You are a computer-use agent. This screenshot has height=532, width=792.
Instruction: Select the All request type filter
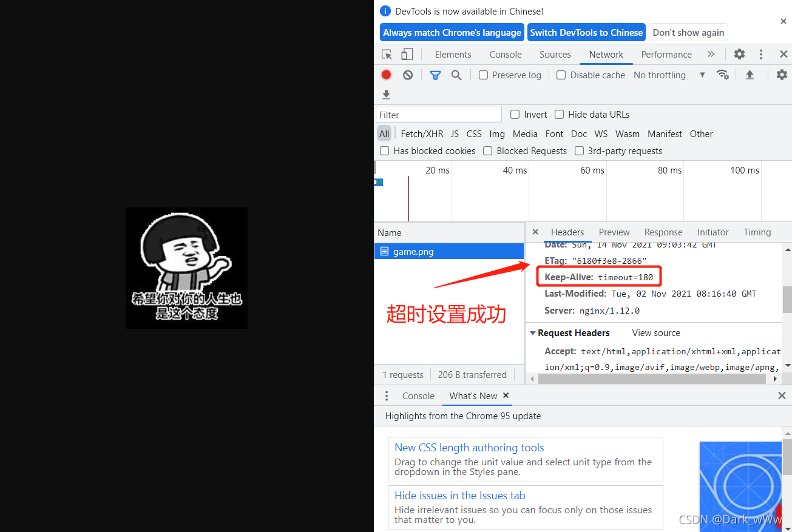384,133
